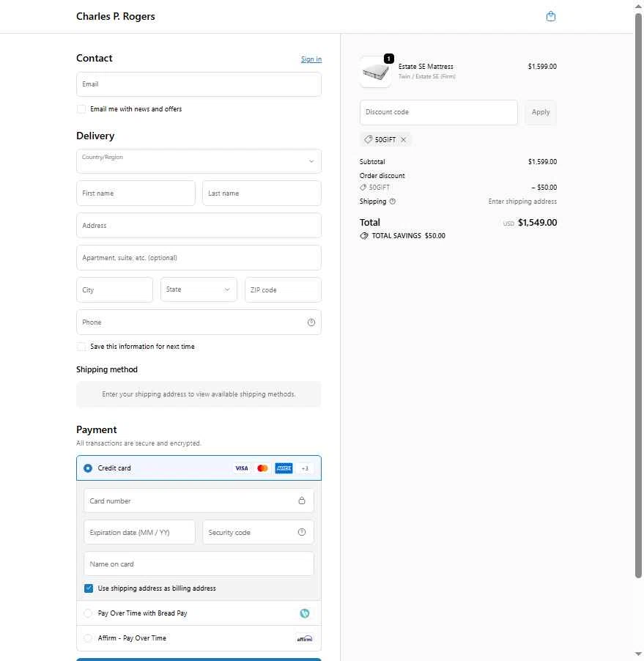
Task: Click the discount tag icon in the 50GIFT chip
Action: coord(368,139)
